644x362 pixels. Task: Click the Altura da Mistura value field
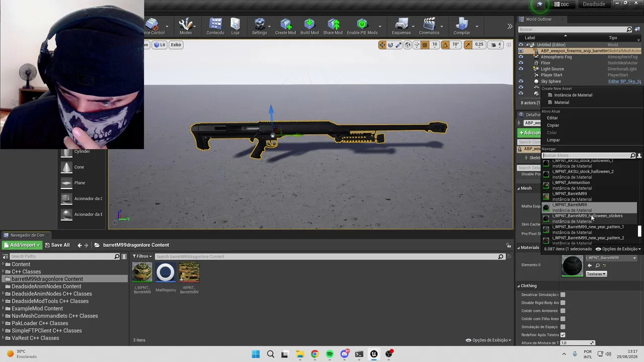[x=578, y=343]
